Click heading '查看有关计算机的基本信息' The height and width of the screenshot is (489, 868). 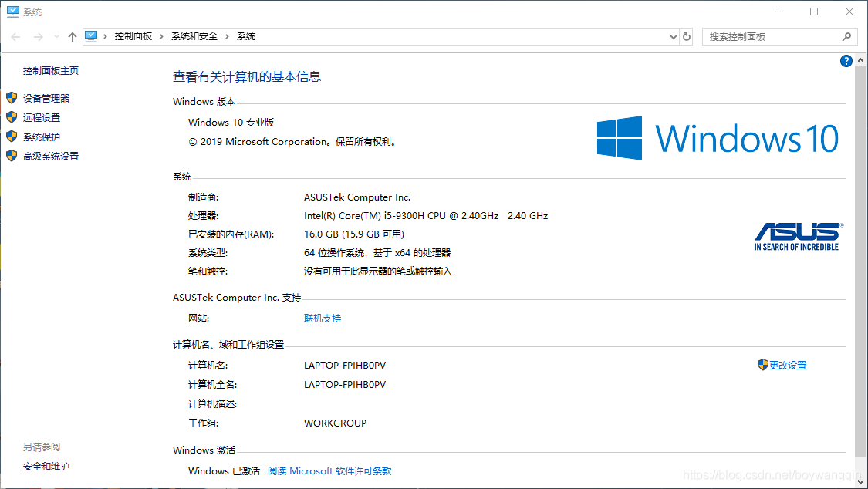click(x=247, y=77)
